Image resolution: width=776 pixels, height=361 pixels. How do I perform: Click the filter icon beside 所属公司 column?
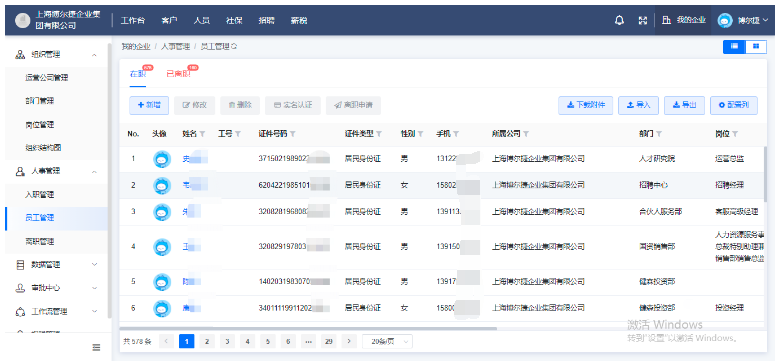(x=526, y=134)
